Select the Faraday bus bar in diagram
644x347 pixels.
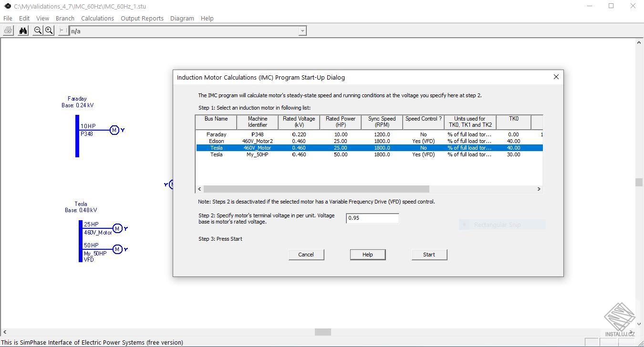(x=77, y=136)
